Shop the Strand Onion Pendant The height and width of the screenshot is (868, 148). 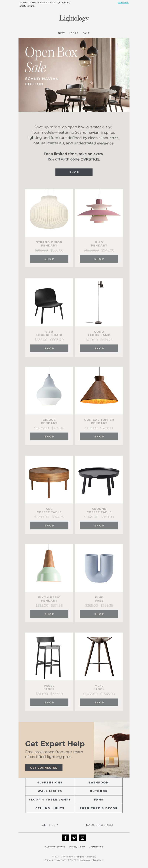tap(49, 259)
